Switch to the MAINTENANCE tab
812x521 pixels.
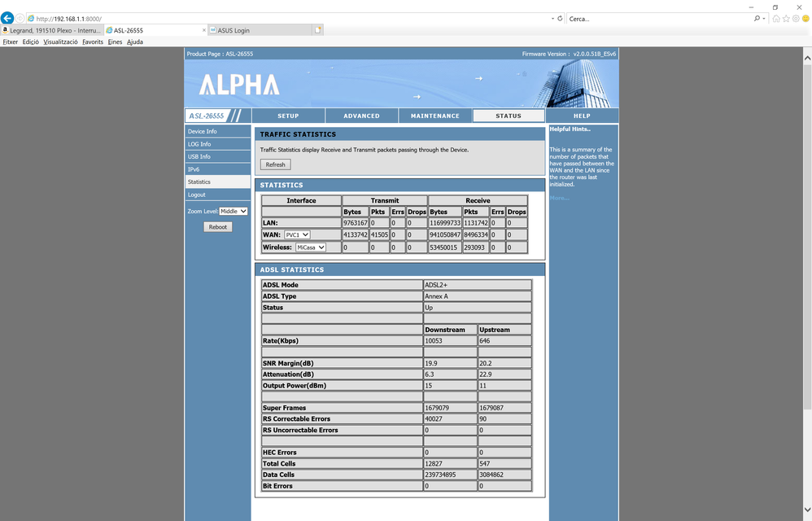click(434, 116)
